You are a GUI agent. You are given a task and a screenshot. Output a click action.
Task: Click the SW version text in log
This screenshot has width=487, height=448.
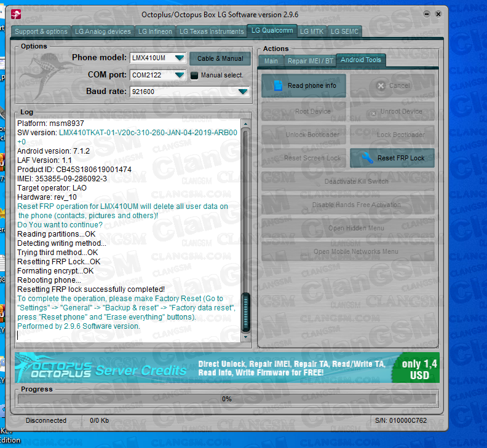pyautogui.click(x=127, y=137)
